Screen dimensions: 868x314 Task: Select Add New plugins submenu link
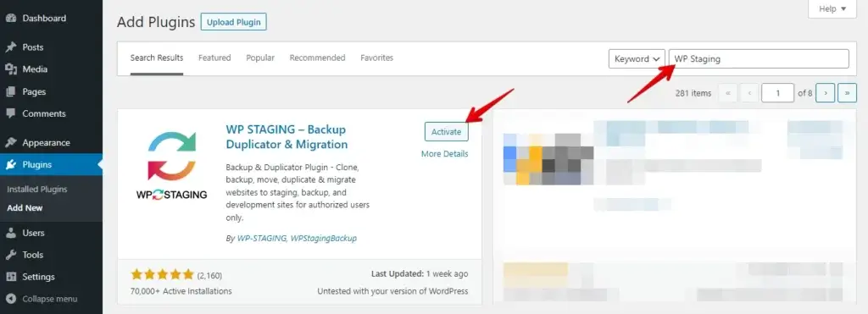pos(25,208)
